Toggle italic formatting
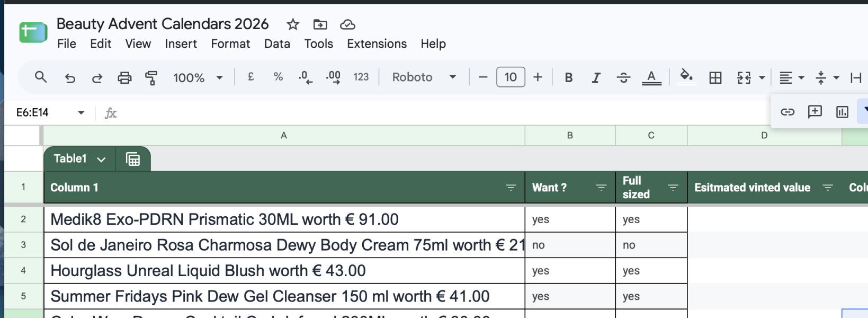868x318 pixels. (596, 77)
